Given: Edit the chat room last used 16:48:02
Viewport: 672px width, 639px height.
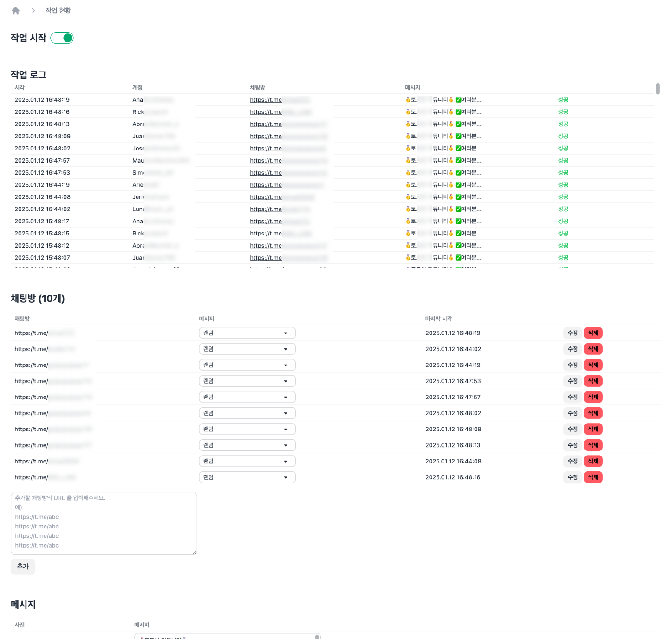Looking at the screenshot, I should click(x=573, y=413).
